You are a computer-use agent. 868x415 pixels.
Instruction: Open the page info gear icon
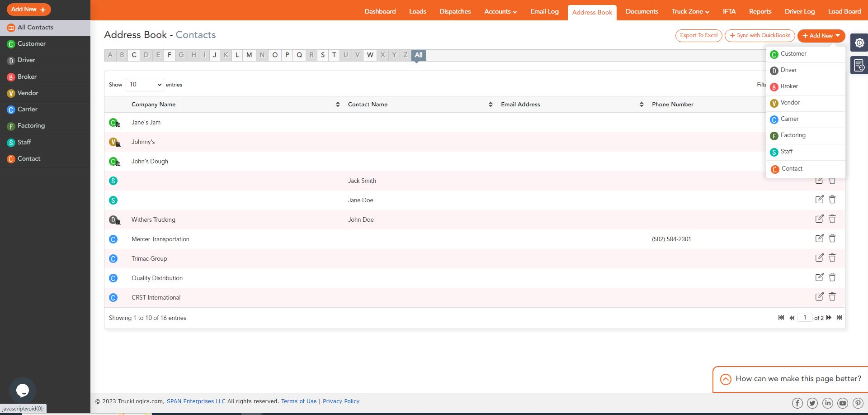(x=859, y=43)
